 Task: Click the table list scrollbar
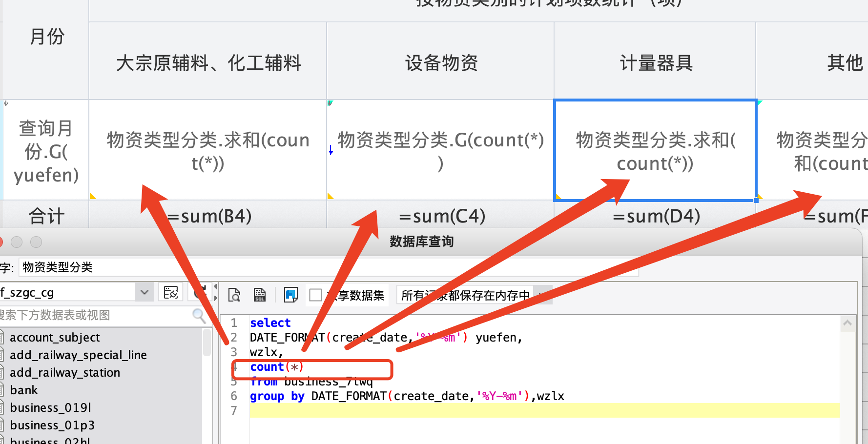[207, 343]
